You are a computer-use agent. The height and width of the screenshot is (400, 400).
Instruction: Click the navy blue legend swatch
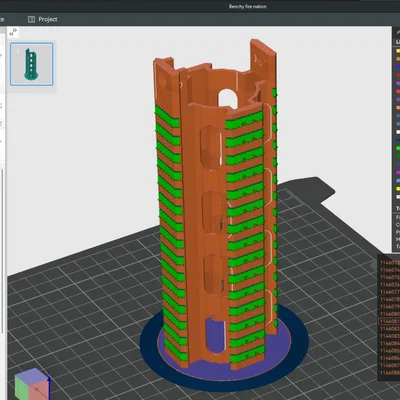click(x=398, y=140)
